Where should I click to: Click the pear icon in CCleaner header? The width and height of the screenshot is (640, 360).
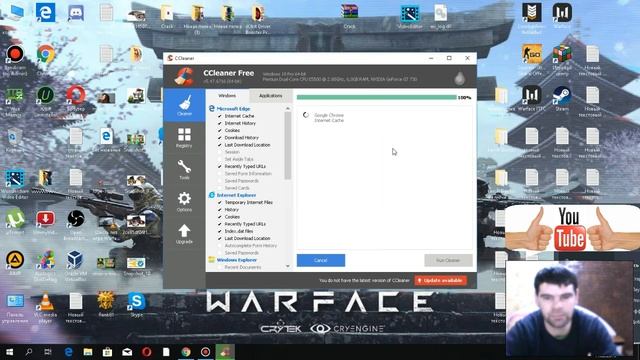pyautogui.click(x=460, y=78)
